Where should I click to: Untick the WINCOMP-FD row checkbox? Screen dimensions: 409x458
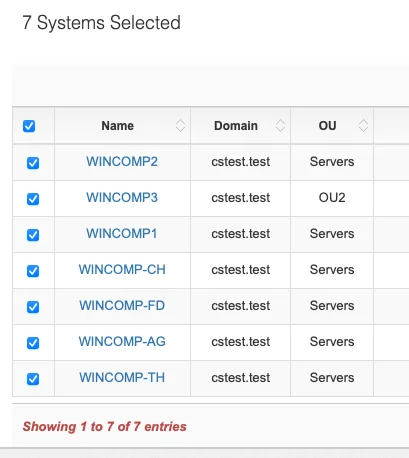(33, 307)
